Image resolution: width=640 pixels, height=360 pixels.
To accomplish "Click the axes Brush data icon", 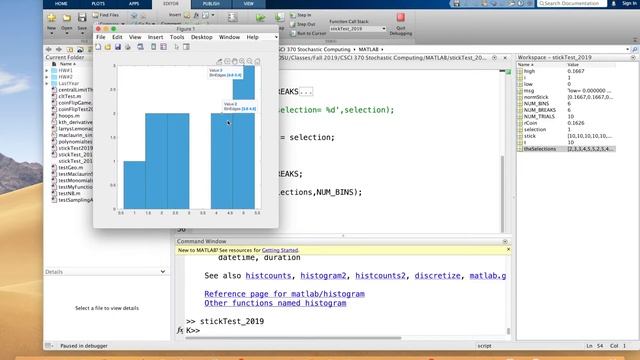I will tap(220, 61).
